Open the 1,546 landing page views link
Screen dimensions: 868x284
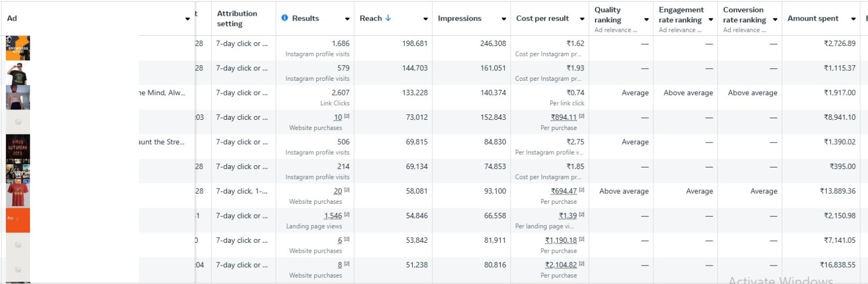(x=333, y=216)
